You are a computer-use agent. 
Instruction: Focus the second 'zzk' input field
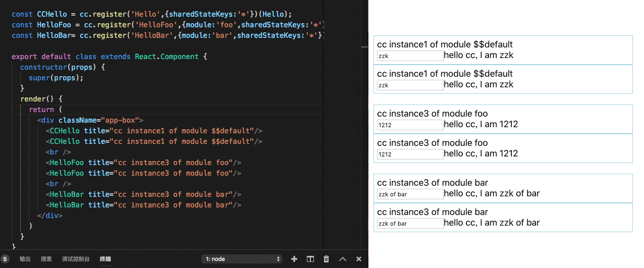tap(410, 85)
